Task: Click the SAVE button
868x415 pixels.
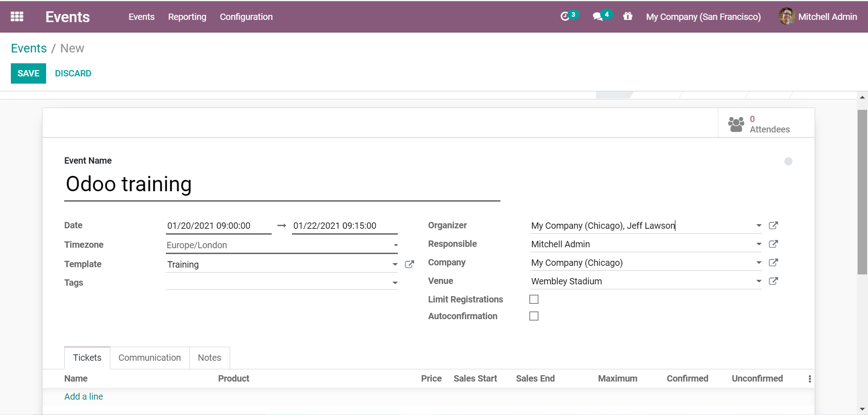Action: tap(28, 73)
